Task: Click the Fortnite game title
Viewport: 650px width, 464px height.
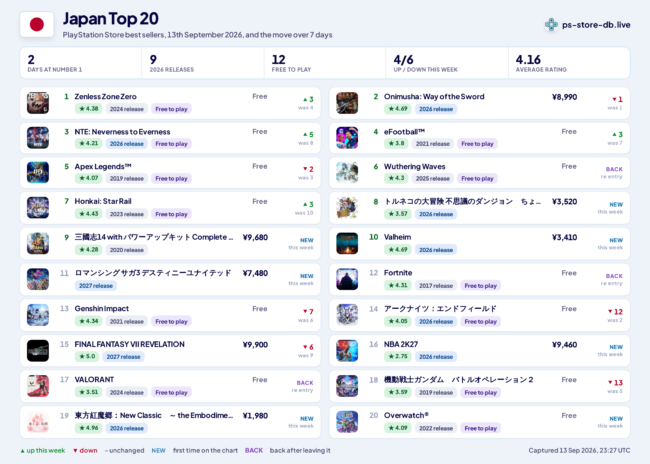Action: click(398, 273)
